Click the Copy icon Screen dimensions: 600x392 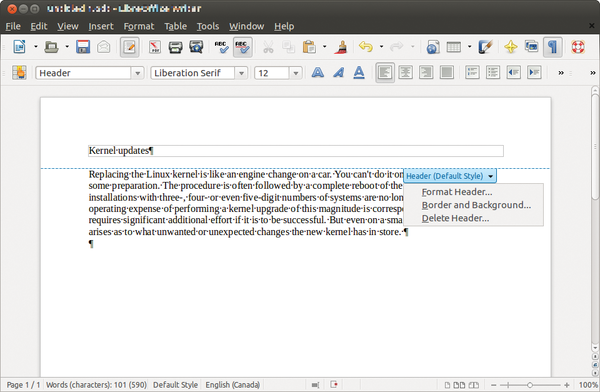click(289, 47)
